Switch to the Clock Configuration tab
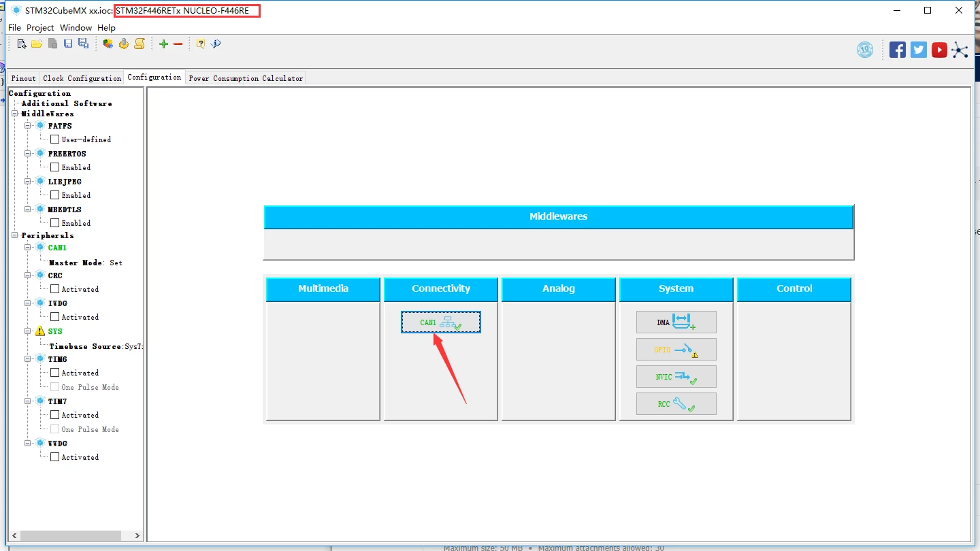 tap(82, 78)
